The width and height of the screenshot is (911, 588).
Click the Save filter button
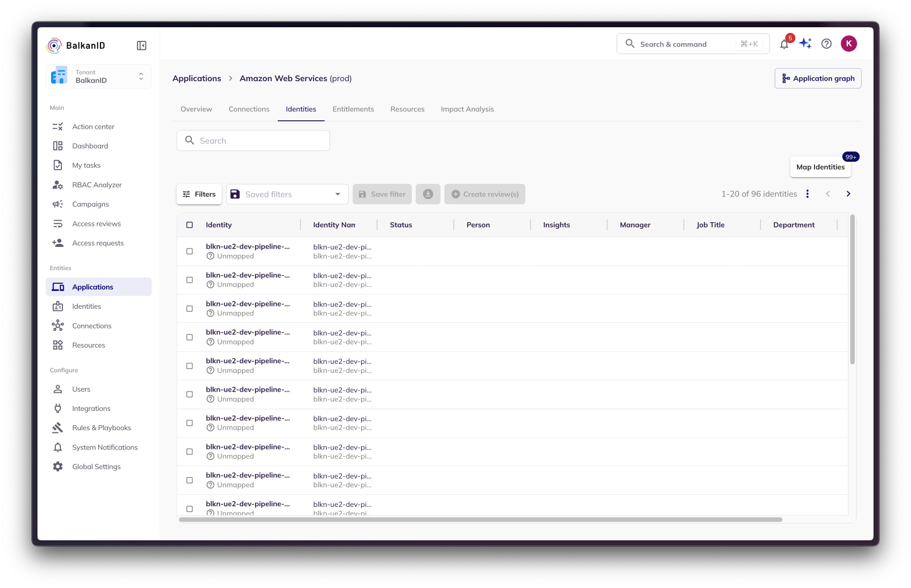382,194
